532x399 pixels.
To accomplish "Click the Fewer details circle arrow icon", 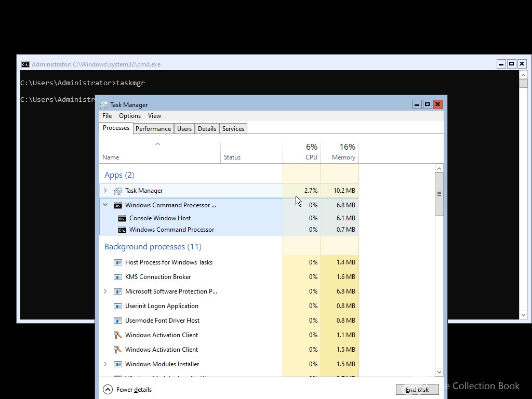I will click(108, 390).
